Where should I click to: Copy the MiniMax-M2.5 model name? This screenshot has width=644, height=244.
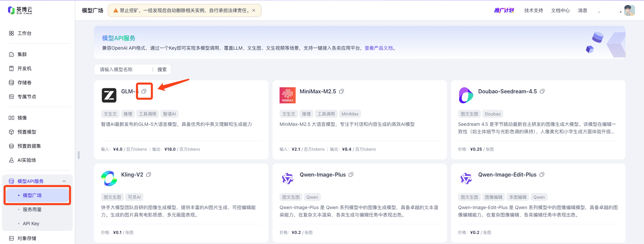342,91
